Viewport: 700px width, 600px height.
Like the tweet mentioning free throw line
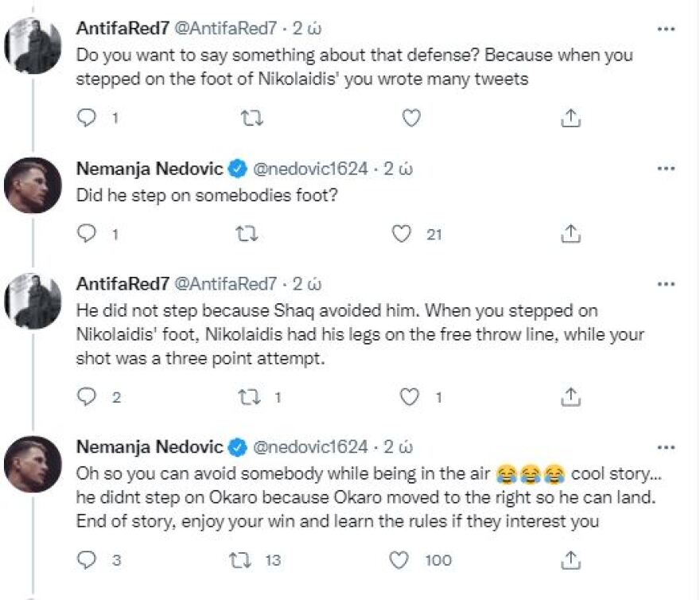[410, 397]
